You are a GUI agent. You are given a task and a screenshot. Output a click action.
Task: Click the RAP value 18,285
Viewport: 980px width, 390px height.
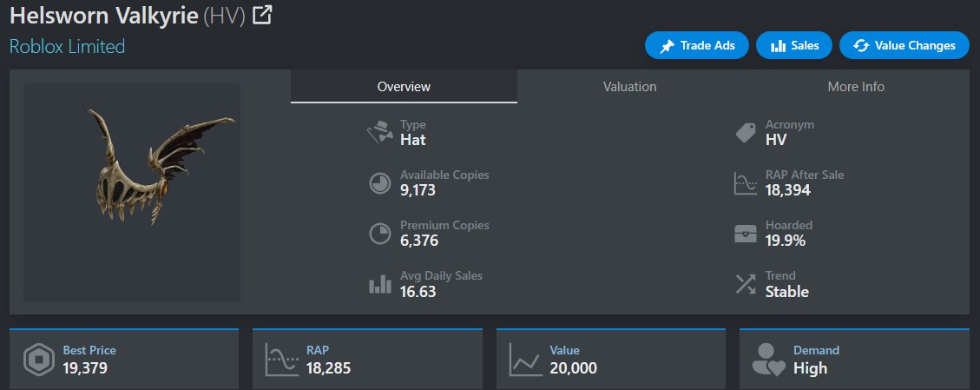pos(328,368)
